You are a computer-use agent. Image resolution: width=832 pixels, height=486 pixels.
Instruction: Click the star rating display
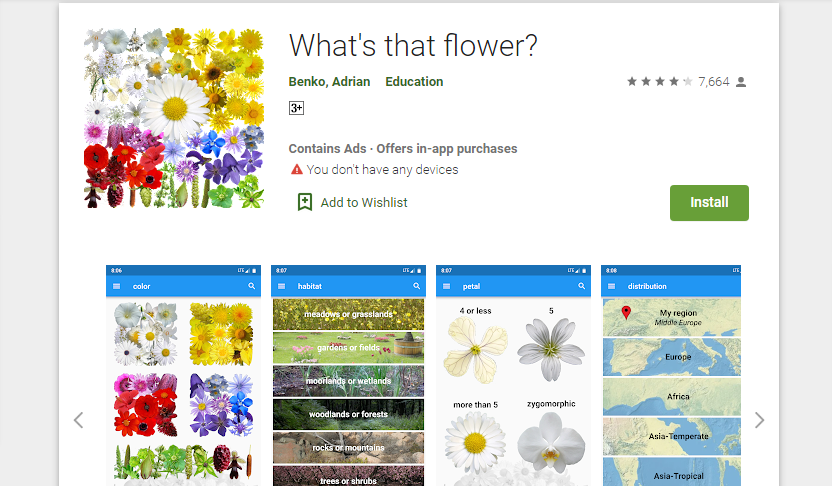(660, 82)
